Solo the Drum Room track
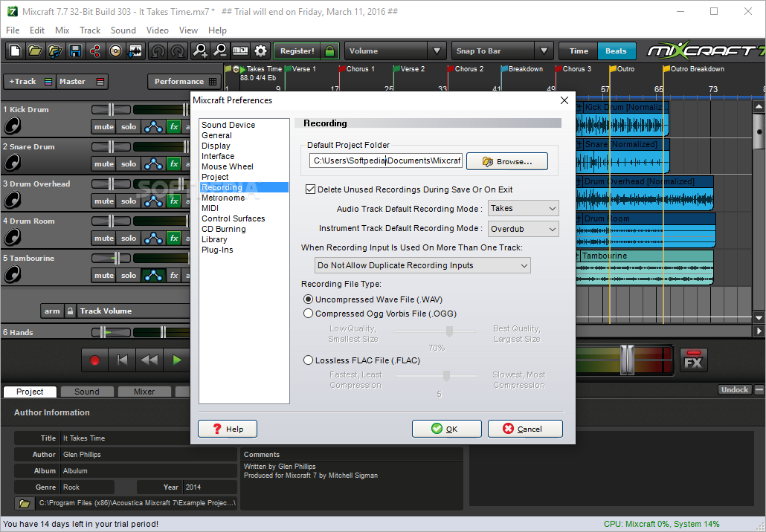 tap(129, 238)
